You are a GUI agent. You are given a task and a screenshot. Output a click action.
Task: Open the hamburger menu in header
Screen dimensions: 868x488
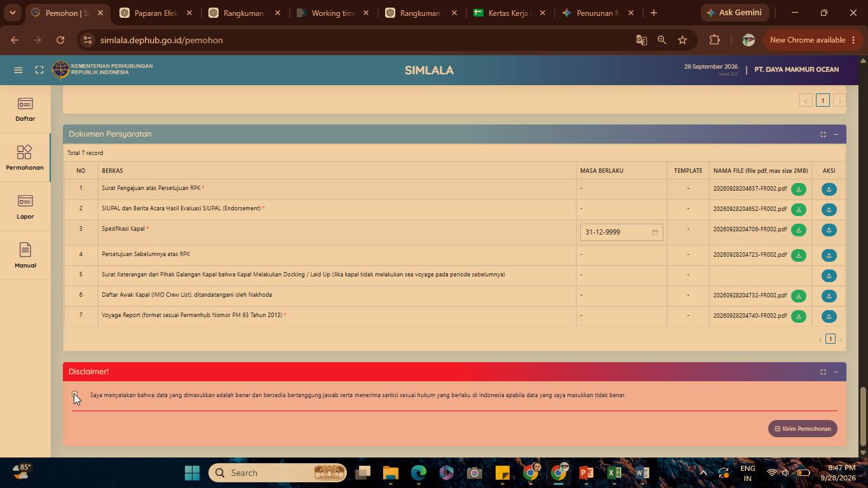[x=18, y=70]
